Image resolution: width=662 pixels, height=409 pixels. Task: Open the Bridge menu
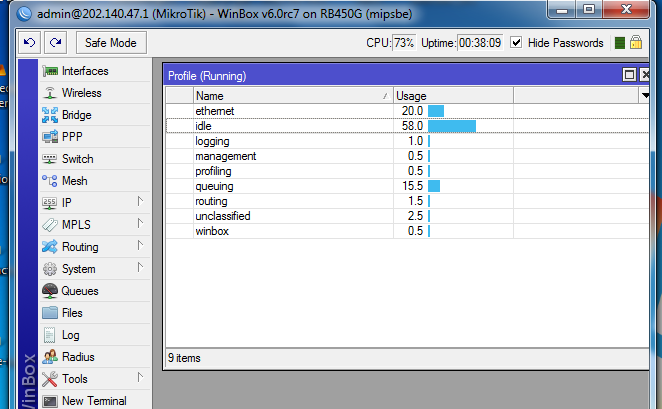click(x=95, y=115)
